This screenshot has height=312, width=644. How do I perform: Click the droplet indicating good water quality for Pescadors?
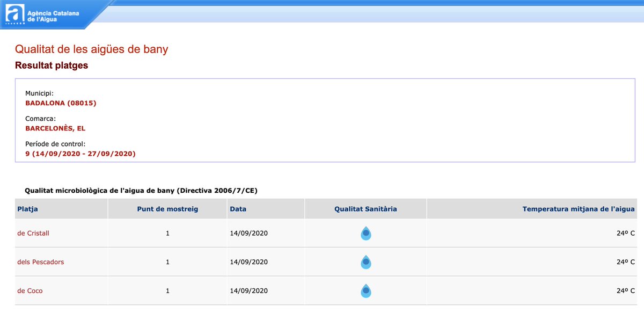(365, 262)
